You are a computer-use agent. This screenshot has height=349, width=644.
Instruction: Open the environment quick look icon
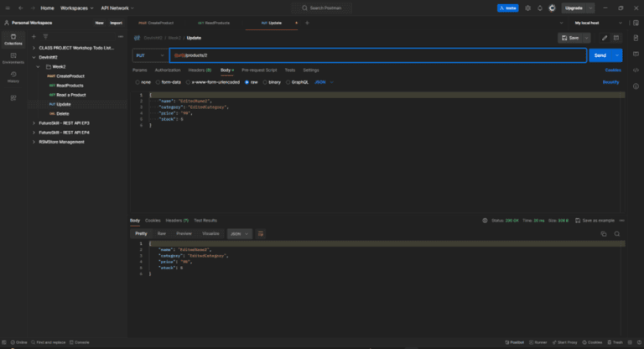[x=636, y=23]
